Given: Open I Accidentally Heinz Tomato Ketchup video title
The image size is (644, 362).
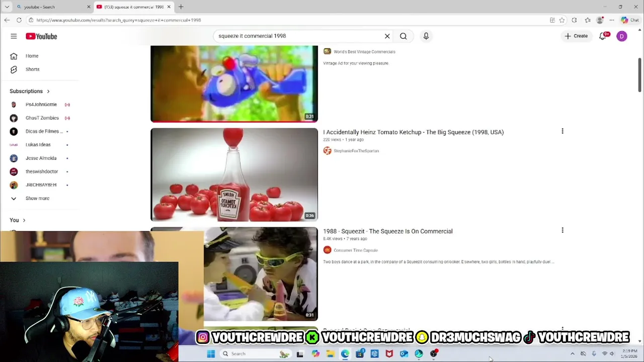Looking at the screenshot, I should click(413, 132).
